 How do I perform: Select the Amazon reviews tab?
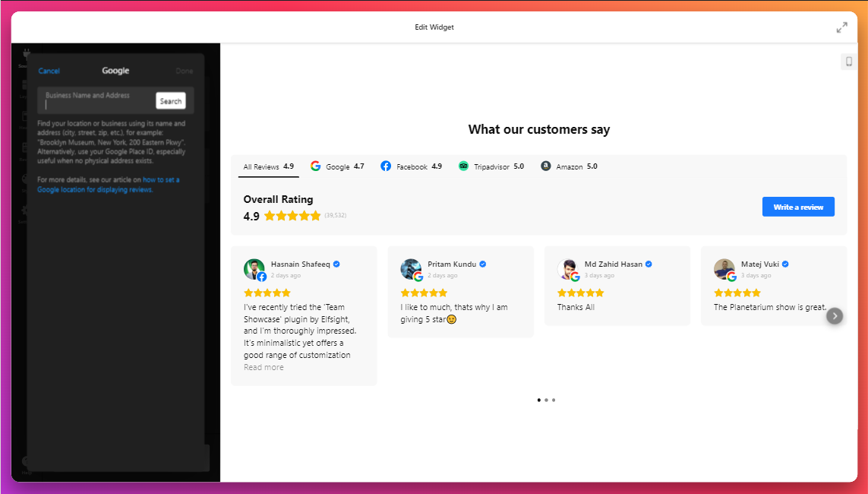[x=569, y=166]
